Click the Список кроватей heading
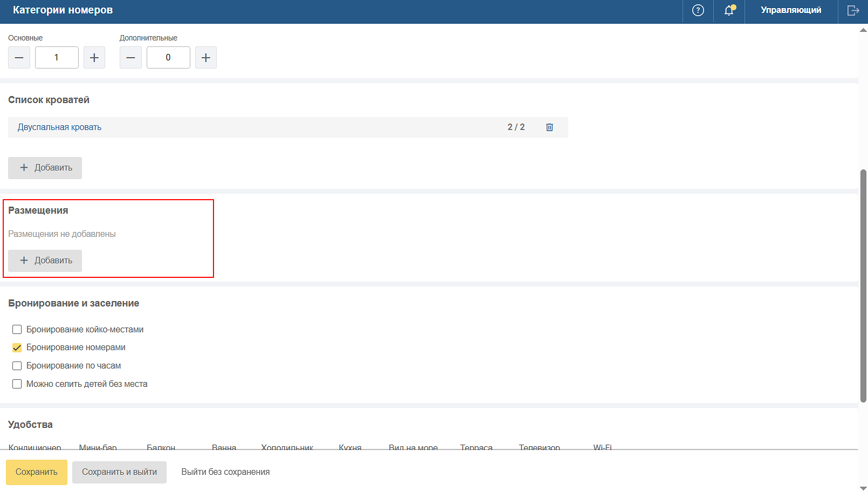This screenshot has height=491, width=868. click(x=49, y=100)
